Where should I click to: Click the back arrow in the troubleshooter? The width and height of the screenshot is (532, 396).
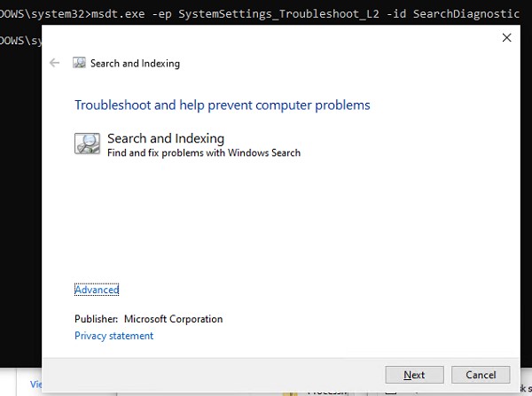coord(55,63)
